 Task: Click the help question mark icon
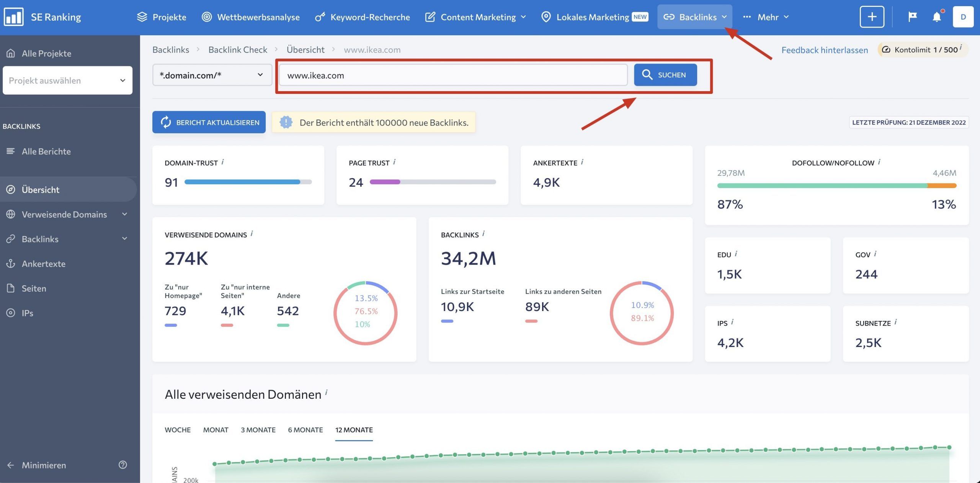(x=122, y=465)
